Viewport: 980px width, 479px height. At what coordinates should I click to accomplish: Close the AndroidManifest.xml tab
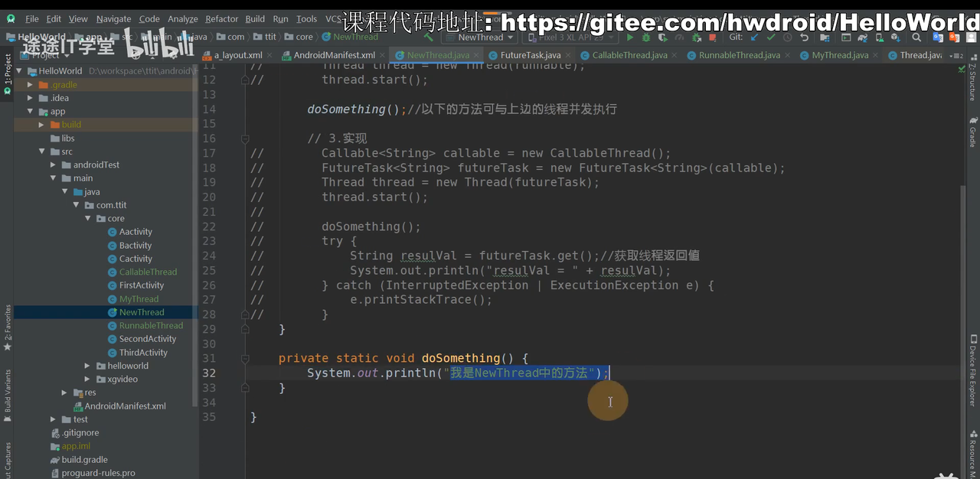[x=382, y=55]
